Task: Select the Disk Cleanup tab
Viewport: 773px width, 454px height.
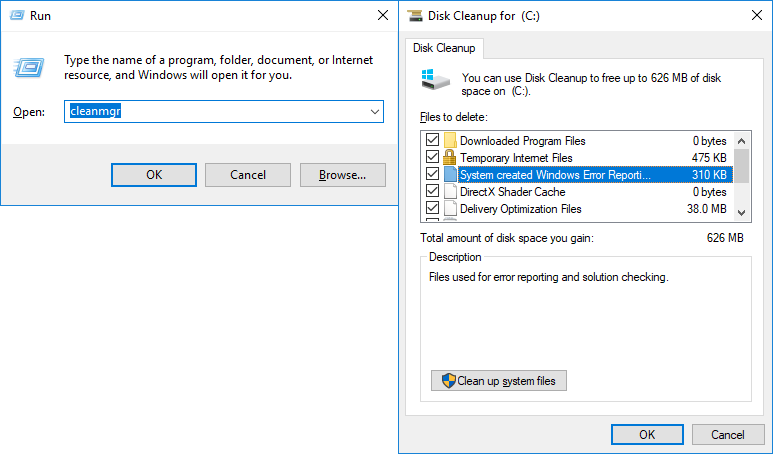Action: point(445,48)
